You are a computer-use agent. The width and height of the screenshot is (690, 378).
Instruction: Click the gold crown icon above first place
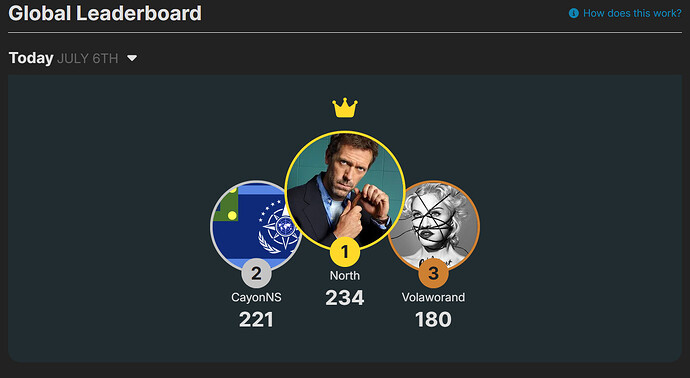345,108
